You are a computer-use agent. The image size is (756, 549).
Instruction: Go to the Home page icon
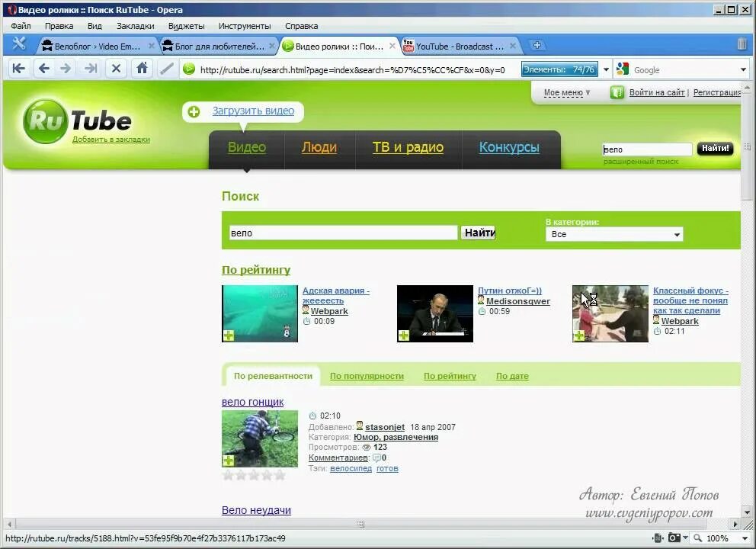[x=142, y=68]
